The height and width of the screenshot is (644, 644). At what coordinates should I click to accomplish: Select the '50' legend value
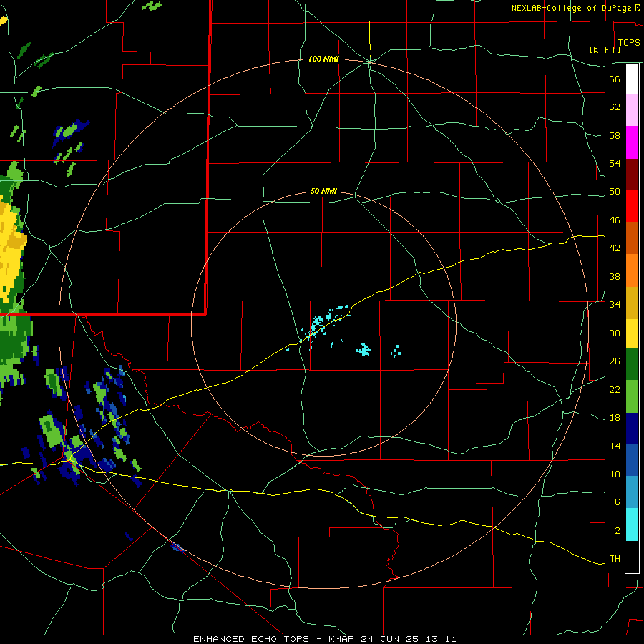615,192
